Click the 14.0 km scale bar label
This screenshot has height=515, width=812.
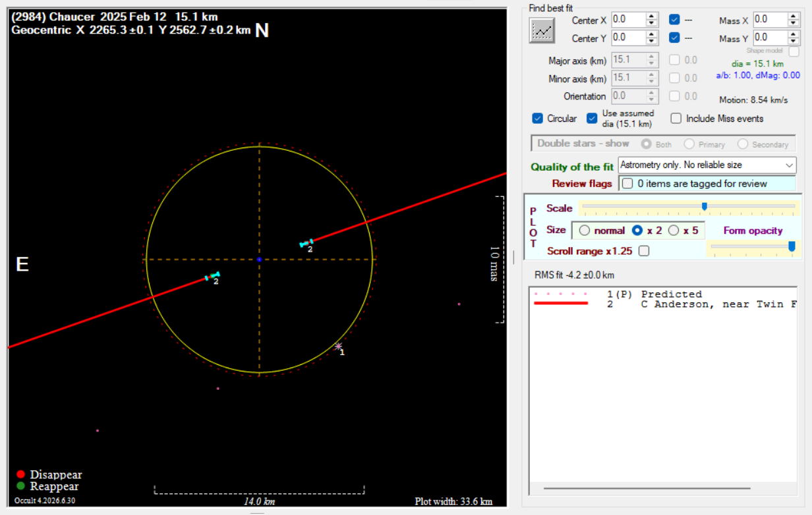(259, 502)
